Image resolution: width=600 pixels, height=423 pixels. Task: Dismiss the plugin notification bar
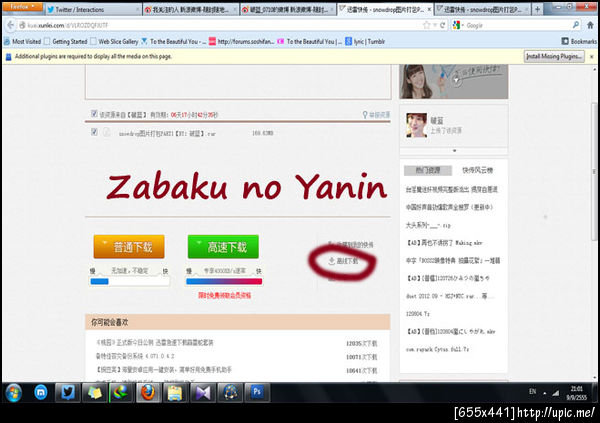[592, 57]
